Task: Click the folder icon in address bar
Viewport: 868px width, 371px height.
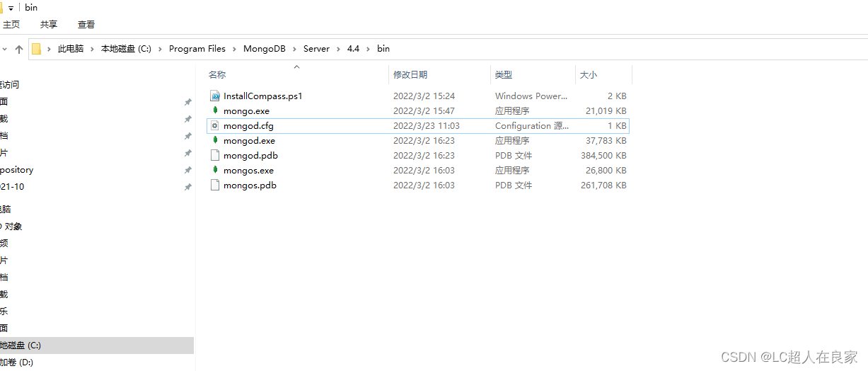Action: coord(36,49)
